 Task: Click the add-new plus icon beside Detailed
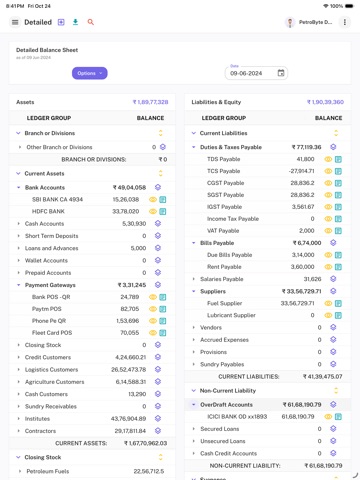pyautogui.click(x=61, y=22)
